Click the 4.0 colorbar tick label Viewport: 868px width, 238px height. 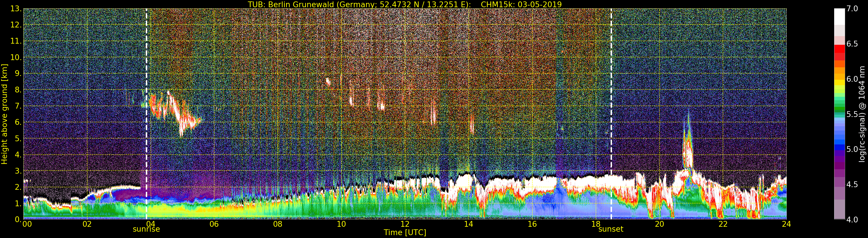(852, 220)
